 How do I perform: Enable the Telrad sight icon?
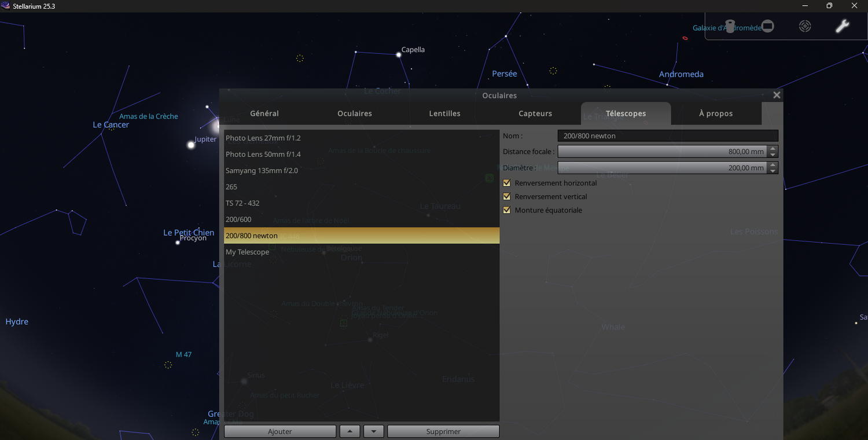[x=805, y=26]
